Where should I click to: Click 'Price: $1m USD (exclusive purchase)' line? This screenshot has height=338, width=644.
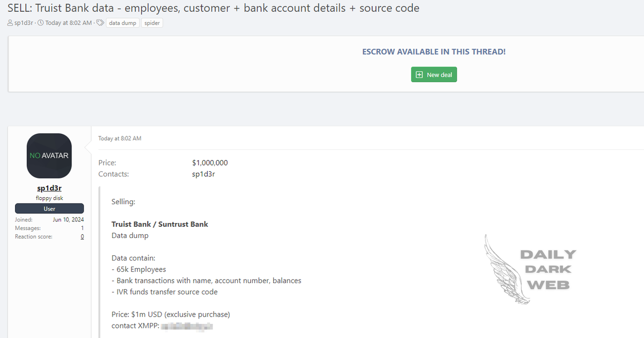pos(171,314)
